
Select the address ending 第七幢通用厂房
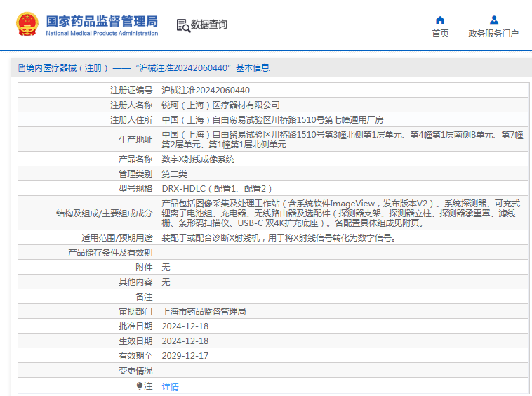272,120
